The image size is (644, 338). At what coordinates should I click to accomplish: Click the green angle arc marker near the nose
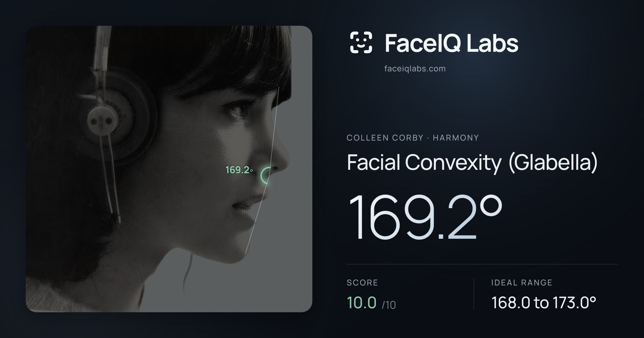pyautogui.click(x=265, y=175)
